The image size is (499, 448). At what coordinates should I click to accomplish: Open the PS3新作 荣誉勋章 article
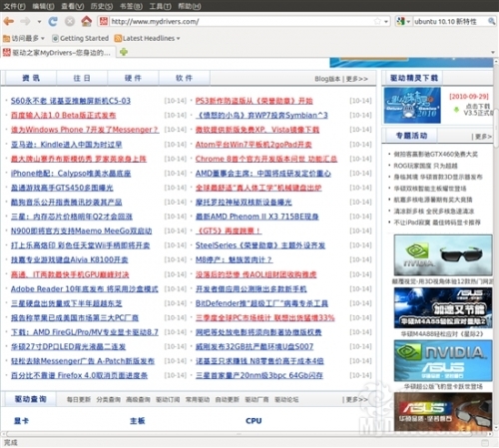254,101
